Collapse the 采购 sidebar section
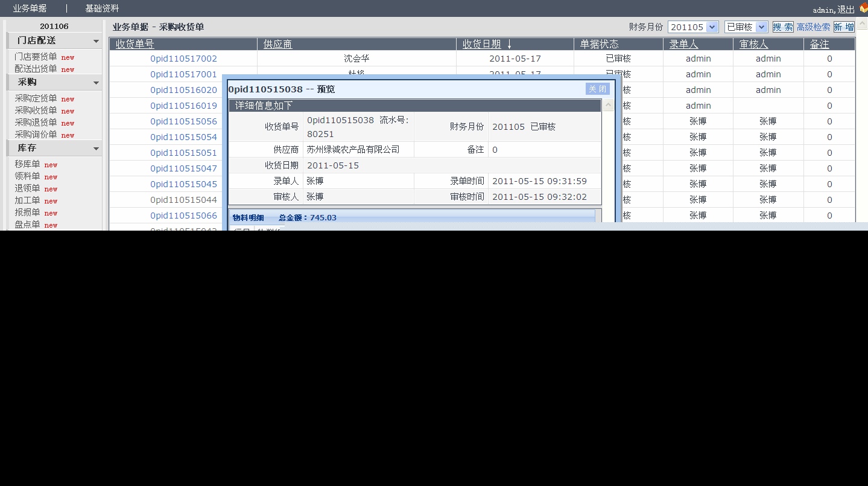The height and width of the screenshot is (486, 868). point(95,82)
